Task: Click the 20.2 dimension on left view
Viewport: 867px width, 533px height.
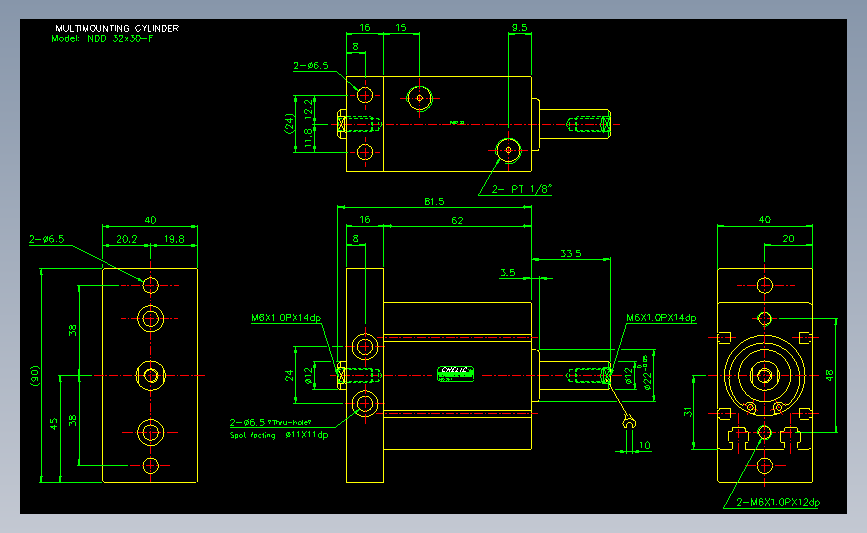Action: (127, 239)
